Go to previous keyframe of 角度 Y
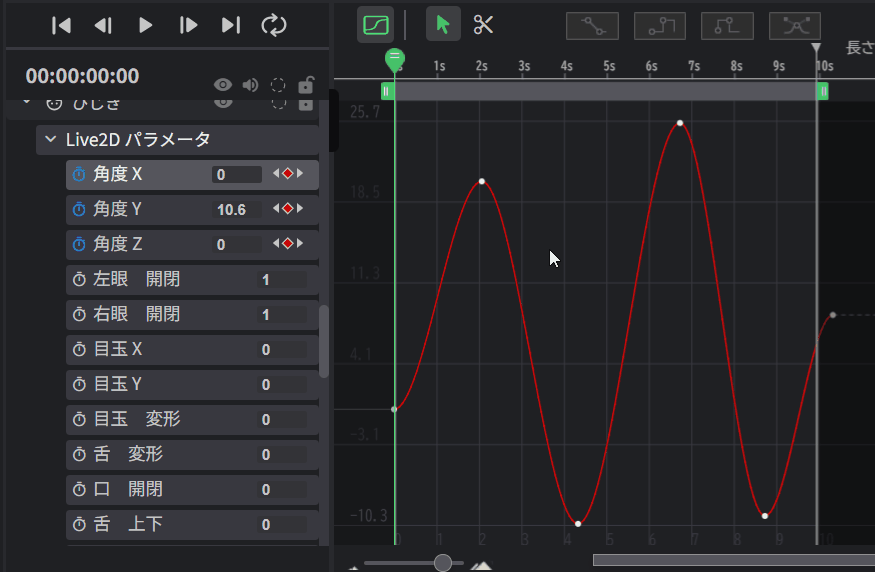Image resolution: width=875 pixels, height=572 pixels. 276,209
